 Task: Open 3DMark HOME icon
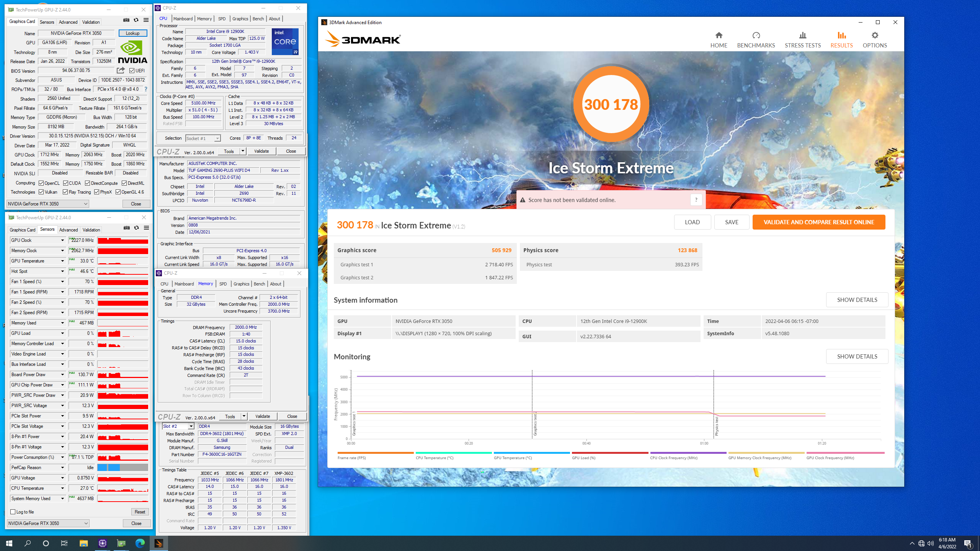point(719,35)
